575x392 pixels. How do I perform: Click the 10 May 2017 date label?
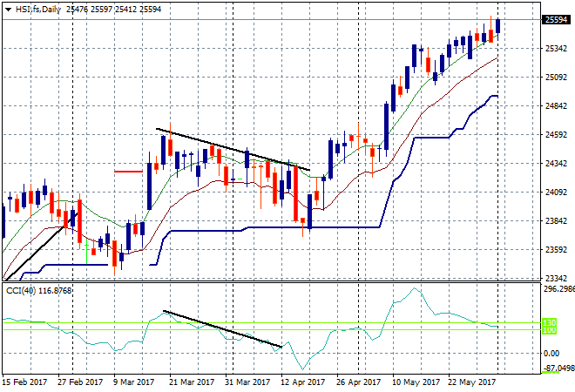(416, 382)
